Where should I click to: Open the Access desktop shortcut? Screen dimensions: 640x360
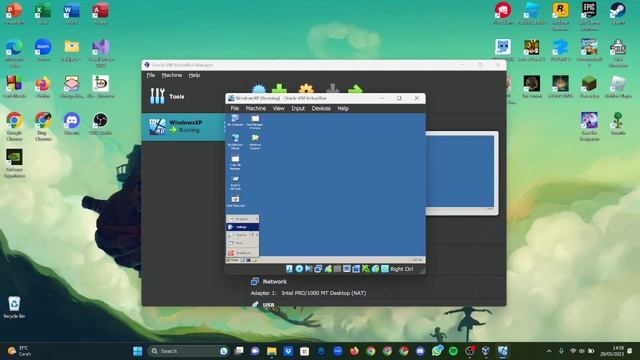click(100, 13)
